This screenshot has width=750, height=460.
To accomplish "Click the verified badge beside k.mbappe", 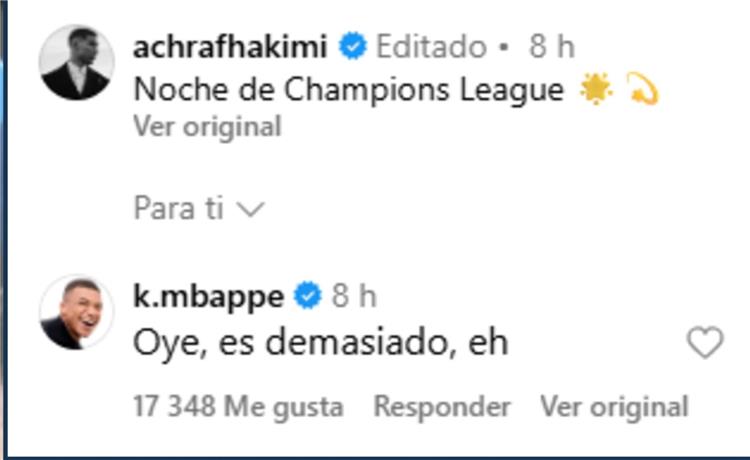I will (307, 296).
